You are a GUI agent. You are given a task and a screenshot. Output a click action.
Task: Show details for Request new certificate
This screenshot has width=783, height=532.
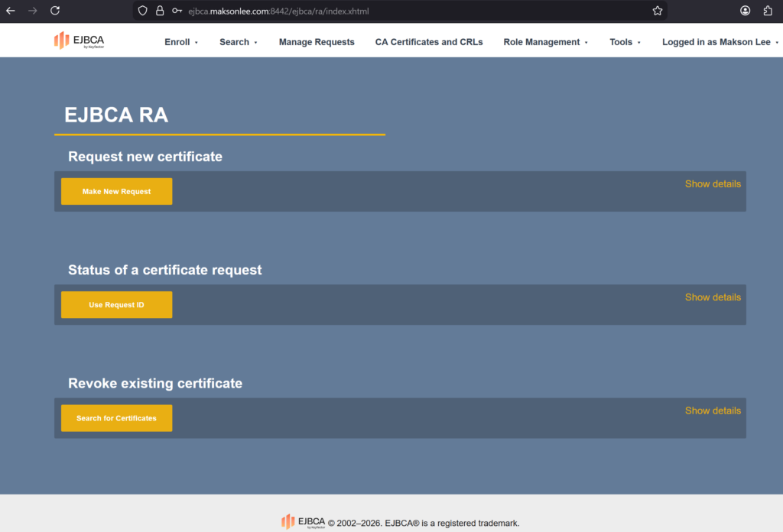713,183
